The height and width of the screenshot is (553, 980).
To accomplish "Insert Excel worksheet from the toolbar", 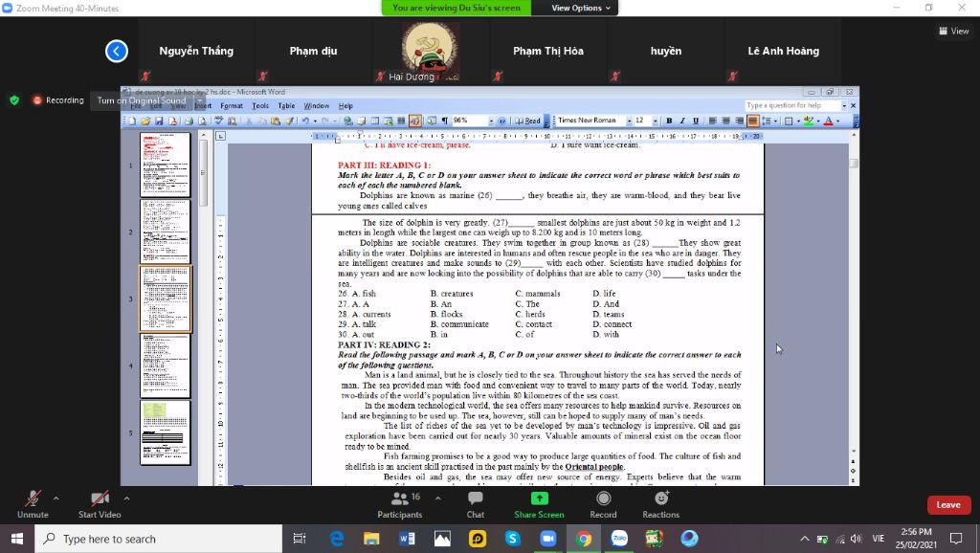I will 389,121.
